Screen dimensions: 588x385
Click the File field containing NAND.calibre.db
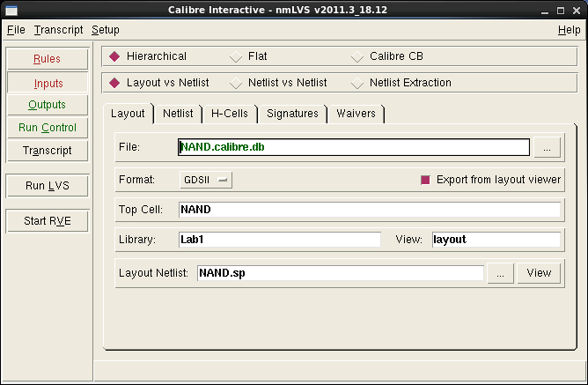pyautogui.click(x=354, y=147)
